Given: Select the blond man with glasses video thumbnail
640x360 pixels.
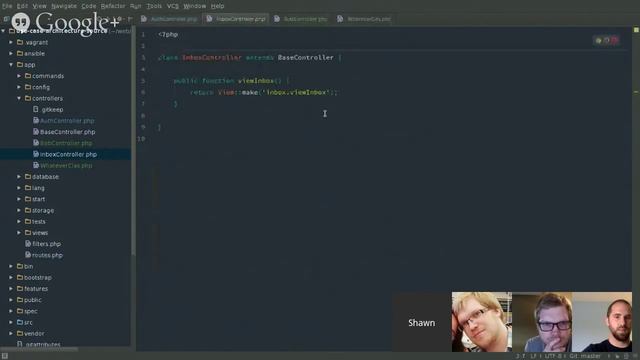Looking at the screenshot, I should tap(482, 322).
